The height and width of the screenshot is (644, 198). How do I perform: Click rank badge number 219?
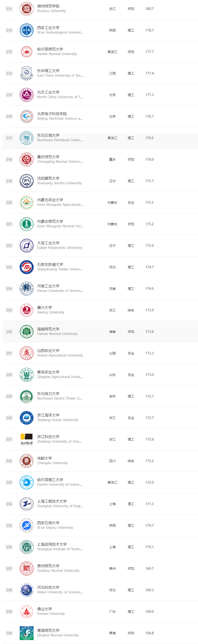pos(9,181)
